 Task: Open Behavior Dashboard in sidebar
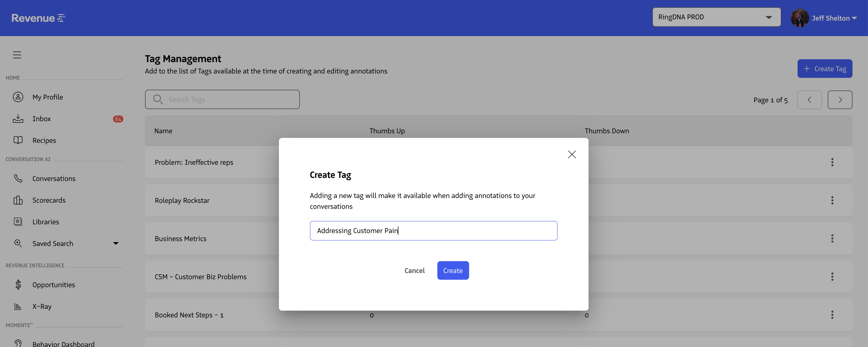click(63, 343)
